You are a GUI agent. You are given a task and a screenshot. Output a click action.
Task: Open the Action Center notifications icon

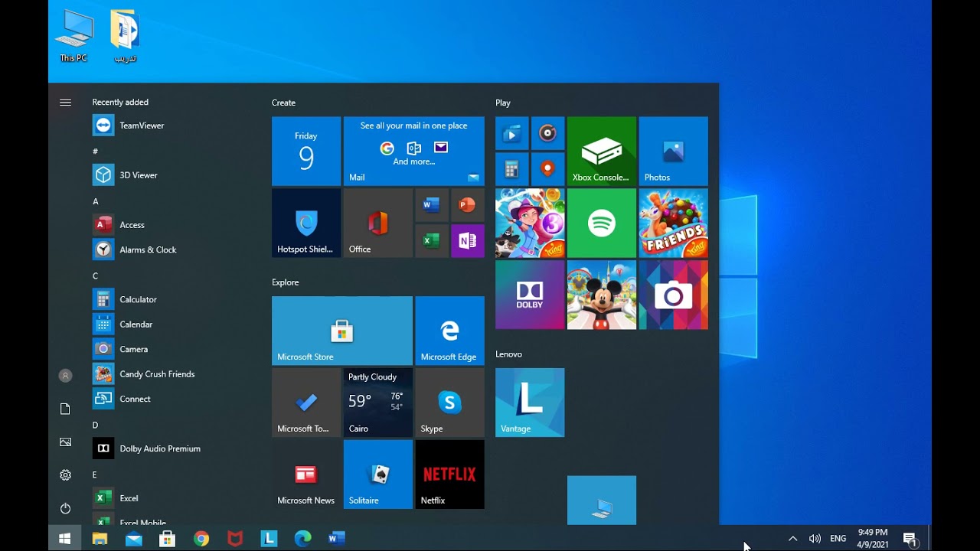(x=910, y=539)
